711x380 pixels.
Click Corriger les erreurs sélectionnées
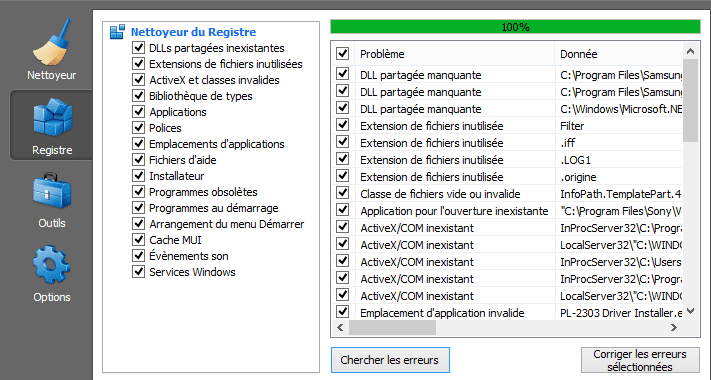click(x=640, y=360)
